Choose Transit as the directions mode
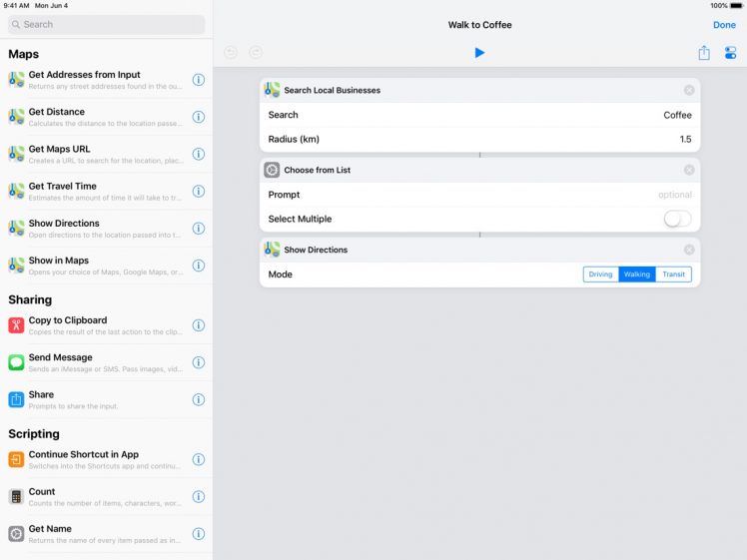747x560 pixels. 673,275
